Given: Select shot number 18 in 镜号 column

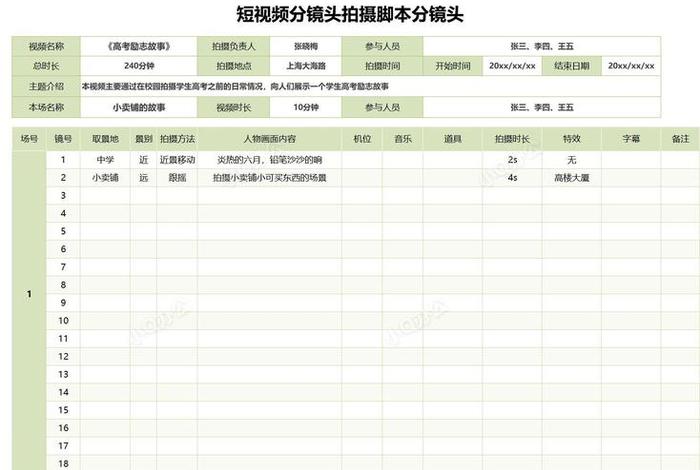Looking at the screenshot, I should click(63, 463).
